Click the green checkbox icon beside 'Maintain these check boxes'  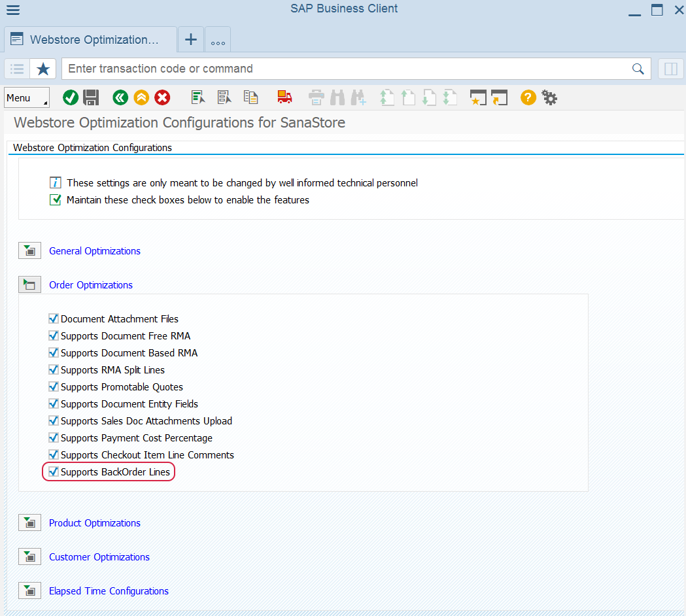point(55,199)
